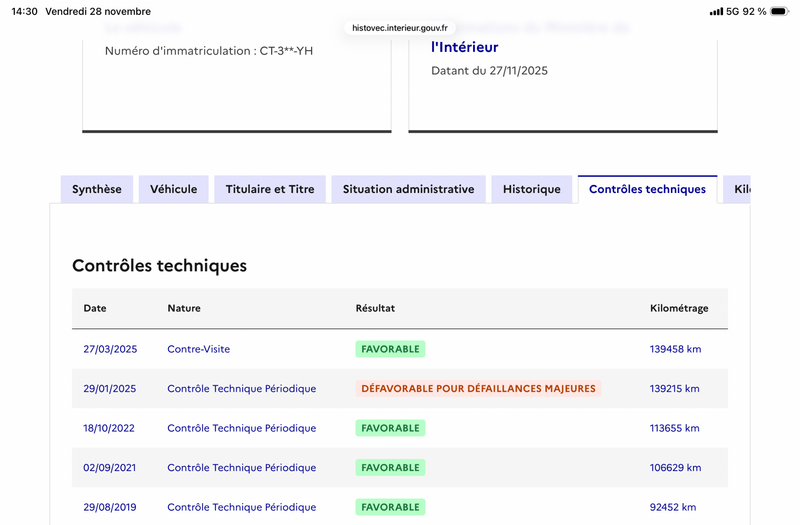Click the Contre-Visite nature entry
Image resolution: width=800 pixels, height=525 pixels.
(199, 349)
